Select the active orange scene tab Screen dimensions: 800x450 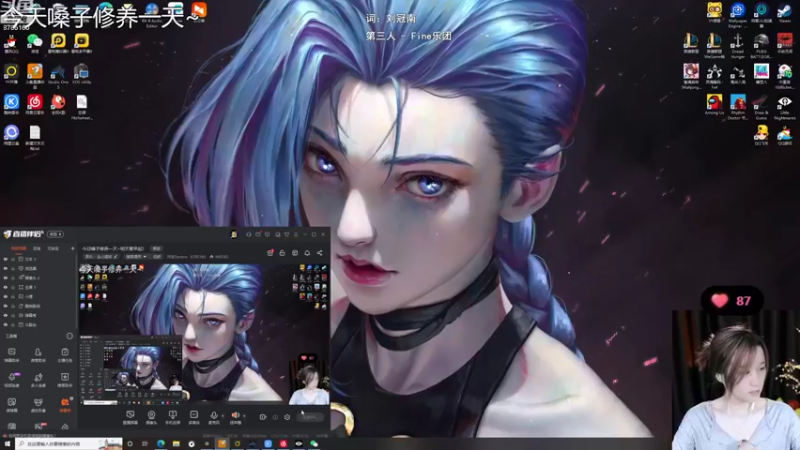pos(18,248)
